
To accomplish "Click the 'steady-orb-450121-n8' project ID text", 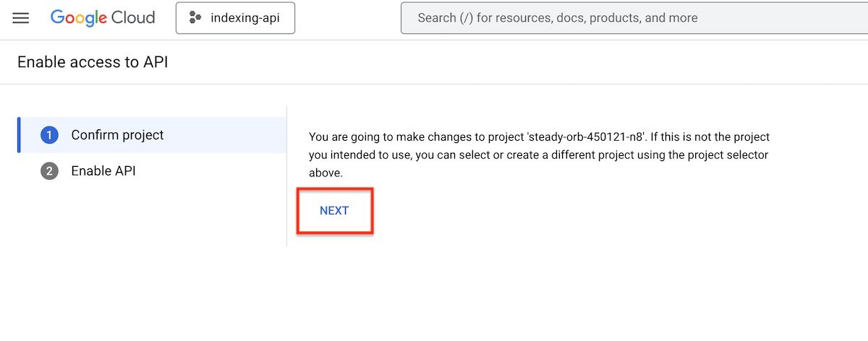I will tap(586, 137).
